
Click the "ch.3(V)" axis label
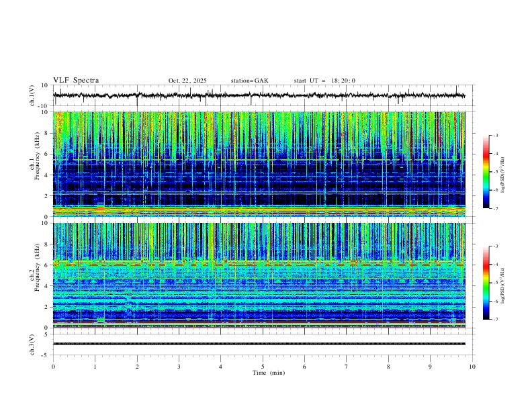(x=32, y=345)
